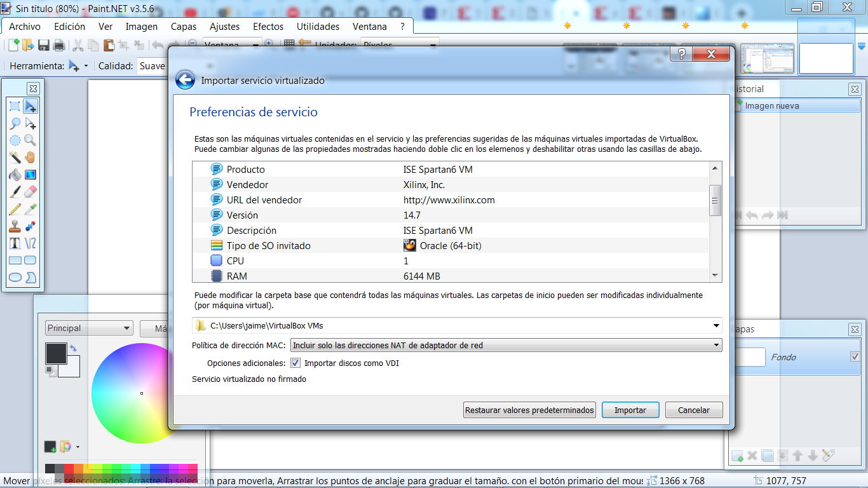Choose the Paint Bucket tool

(x=15, y=175)
